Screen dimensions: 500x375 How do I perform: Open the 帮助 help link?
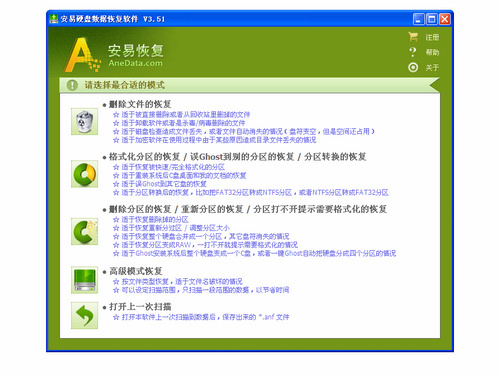tap(432, 52)
